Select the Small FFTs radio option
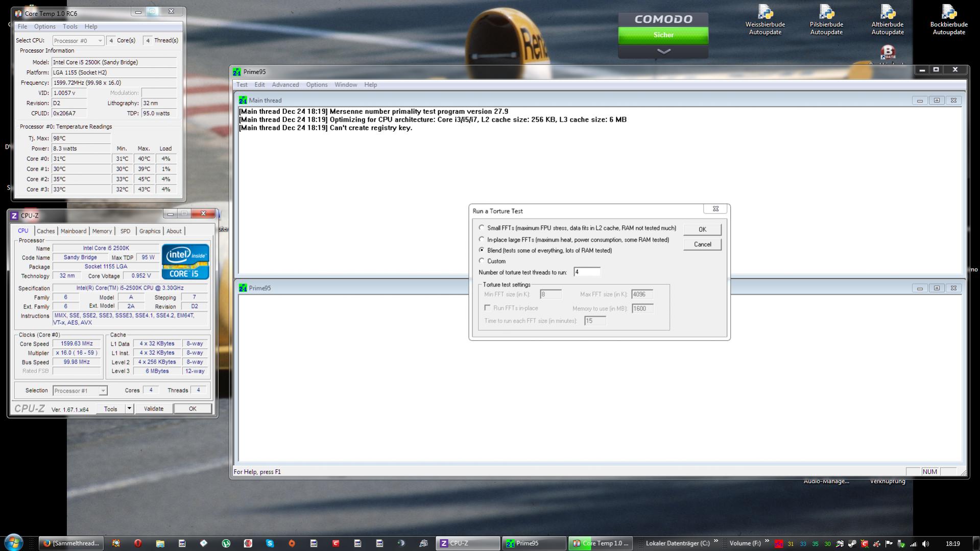The height and width of the screenshot is (551, 980). click(x=482, y=228)
